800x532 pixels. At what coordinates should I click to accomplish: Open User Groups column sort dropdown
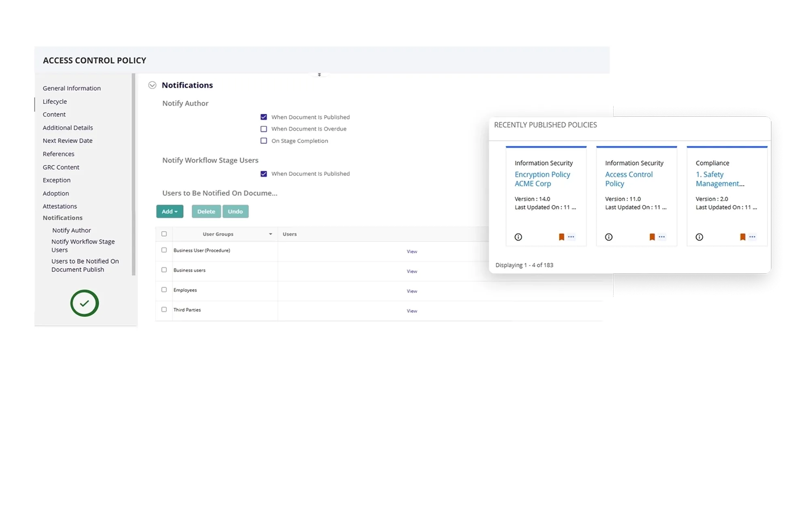[x=270, y=234]
